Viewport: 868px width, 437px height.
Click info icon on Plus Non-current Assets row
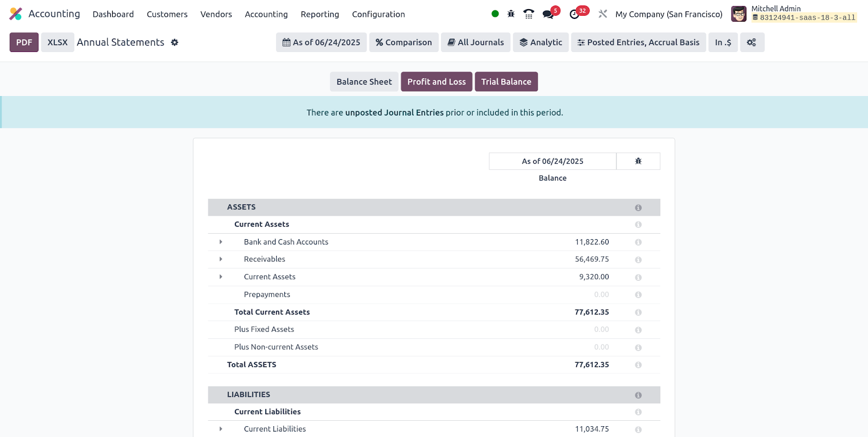pos(638,348)
